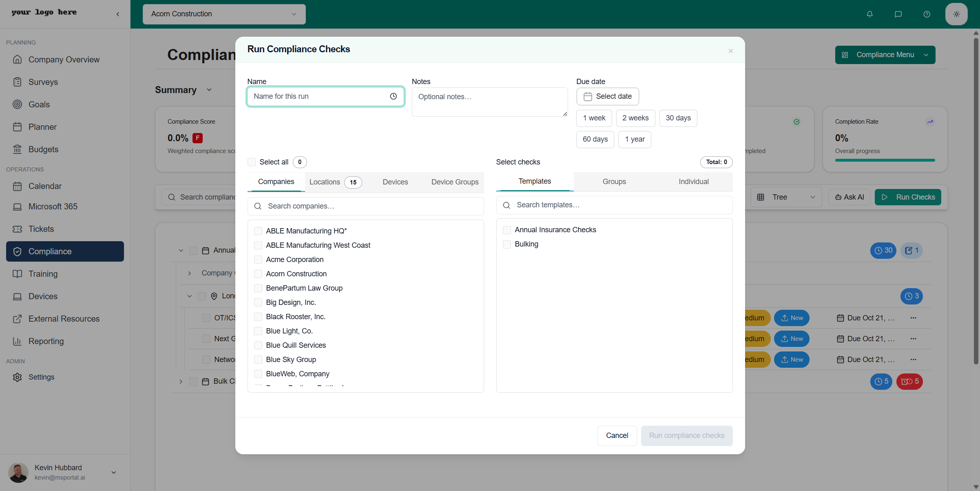980x491 pixels.
Task: Click the help question mark icon
Action: click(x=926, y=14)
